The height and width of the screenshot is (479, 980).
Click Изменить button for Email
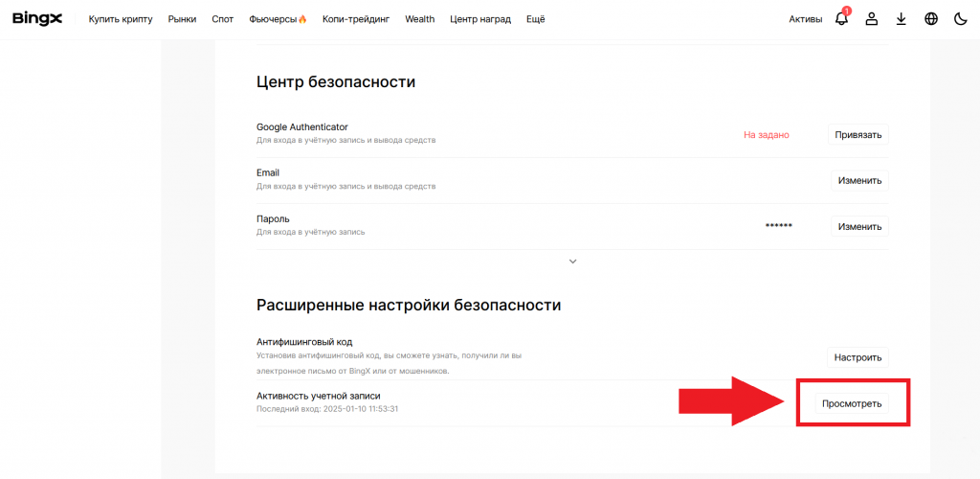(859, 181)
